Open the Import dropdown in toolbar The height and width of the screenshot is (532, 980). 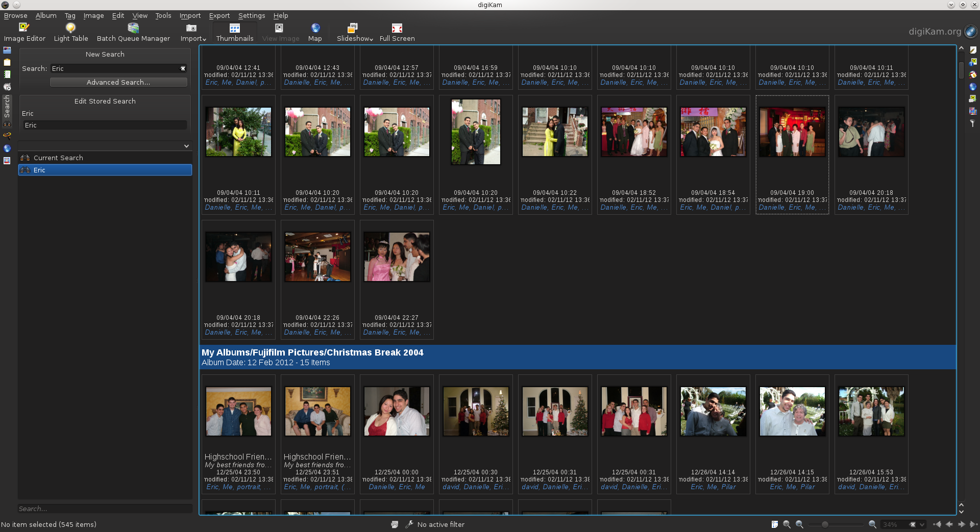tap(193, 32)
